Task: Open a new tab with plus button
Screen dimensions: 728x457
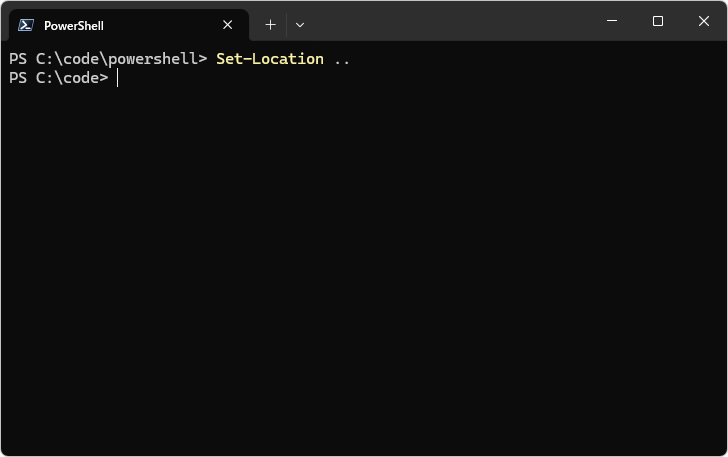Action: (270, 25)
